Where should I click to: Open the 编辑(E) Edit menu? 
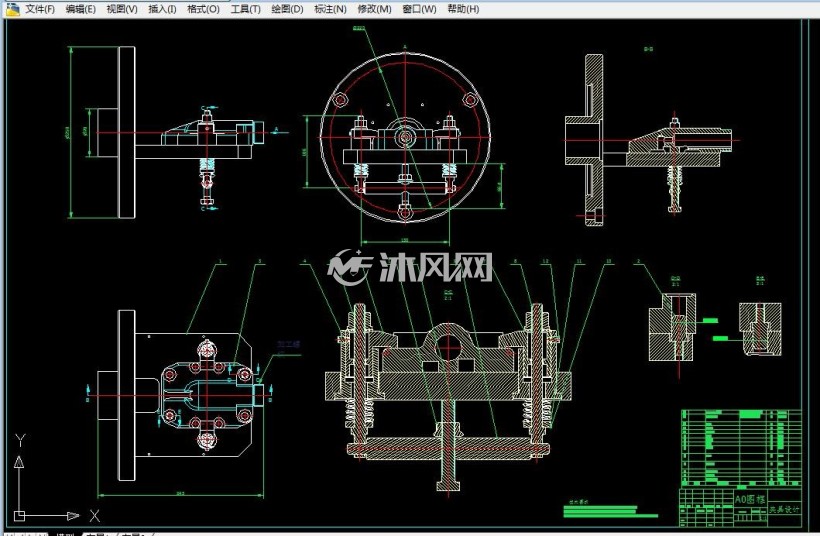point(81,9)
